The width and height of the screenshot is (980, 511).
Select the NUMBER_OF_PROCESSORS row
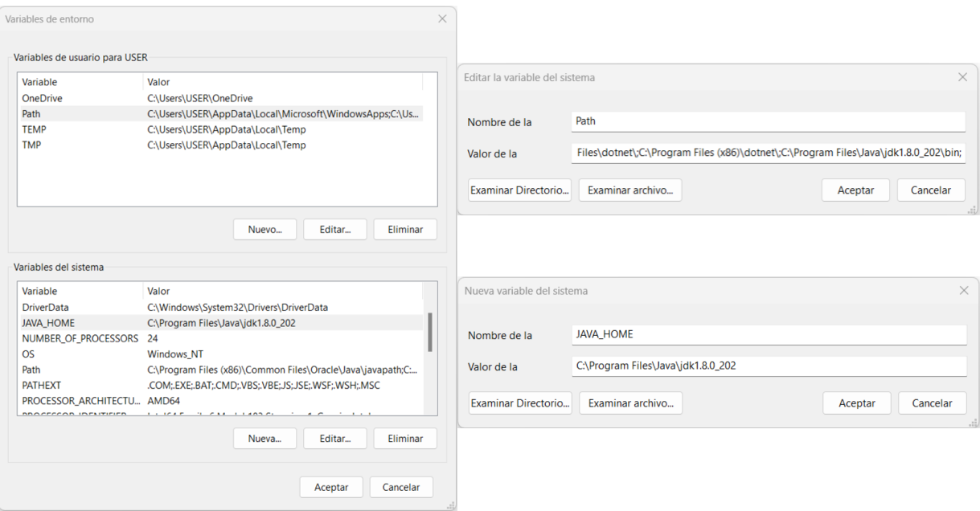(x=219, y=338)
